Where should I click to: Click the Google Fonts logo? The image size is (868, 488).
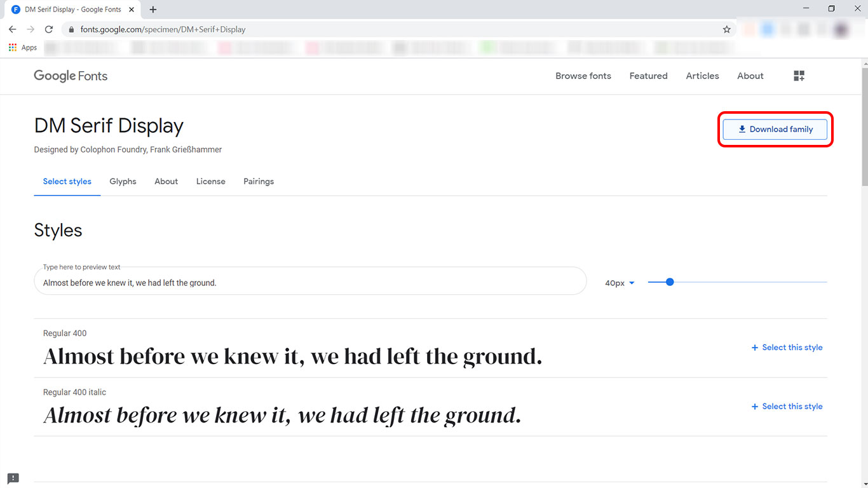[x=71, y=76]
